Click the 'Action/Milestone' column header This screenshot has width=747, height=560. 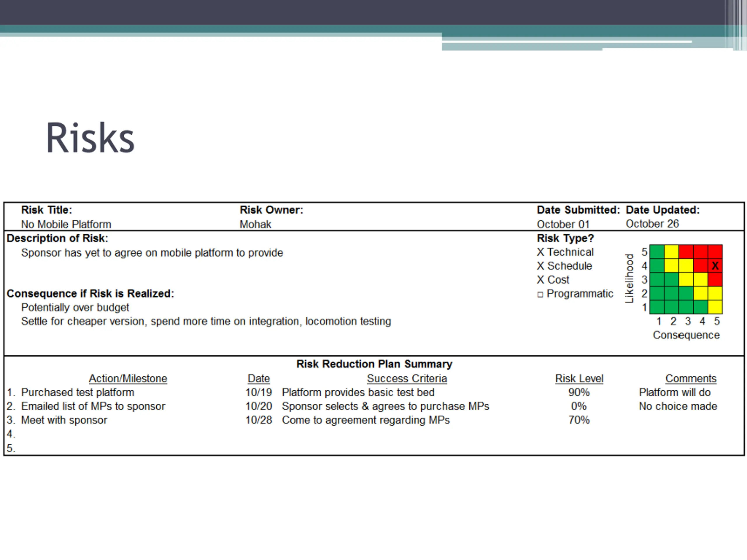(x=128, y=378)
